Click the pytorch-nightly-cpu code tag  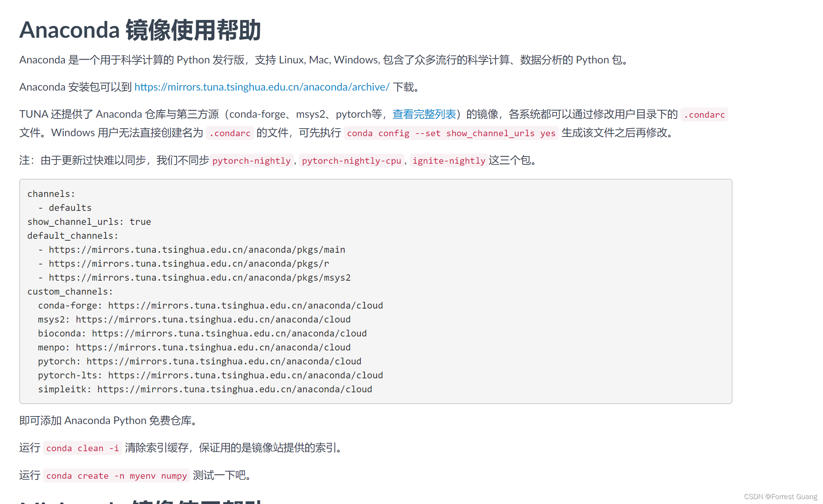pyautogui.click(x=351, y=161)
